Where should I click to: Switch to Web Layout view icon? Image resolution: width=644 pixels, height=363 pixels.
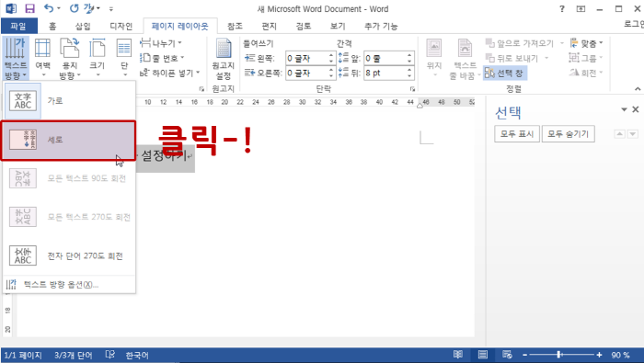pyautogui.click(x=507, y=355)
